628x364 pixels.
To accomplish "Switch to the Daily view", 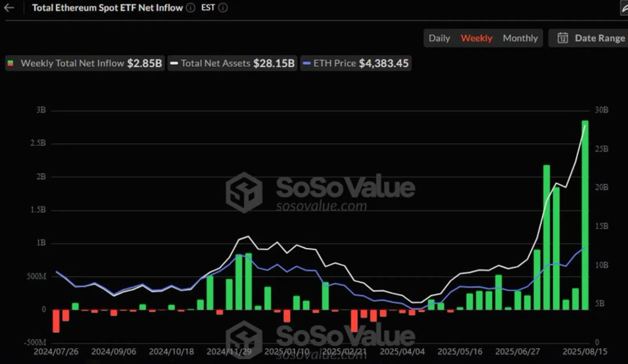I will point(439,38).
